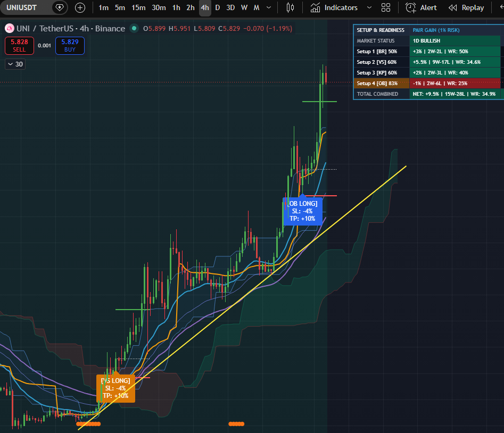Click the Setup 2 [VS] 60% row label

coord(381,62)
